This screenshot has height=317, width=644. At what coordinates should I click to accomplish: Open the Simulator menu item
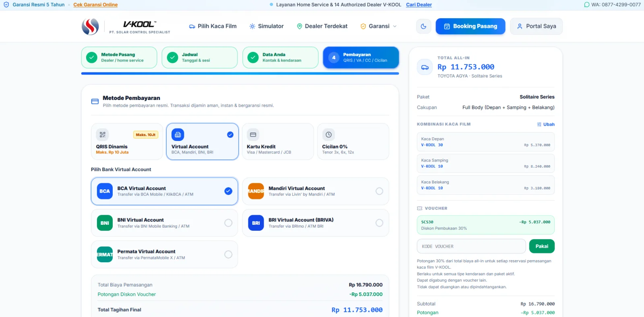pyautogui.click(x=266, y=26)
